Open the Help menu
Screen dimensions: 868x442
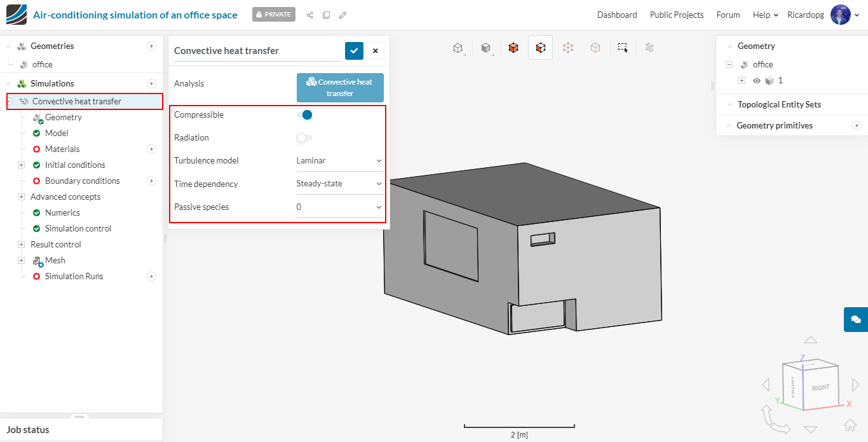(765, 15)
